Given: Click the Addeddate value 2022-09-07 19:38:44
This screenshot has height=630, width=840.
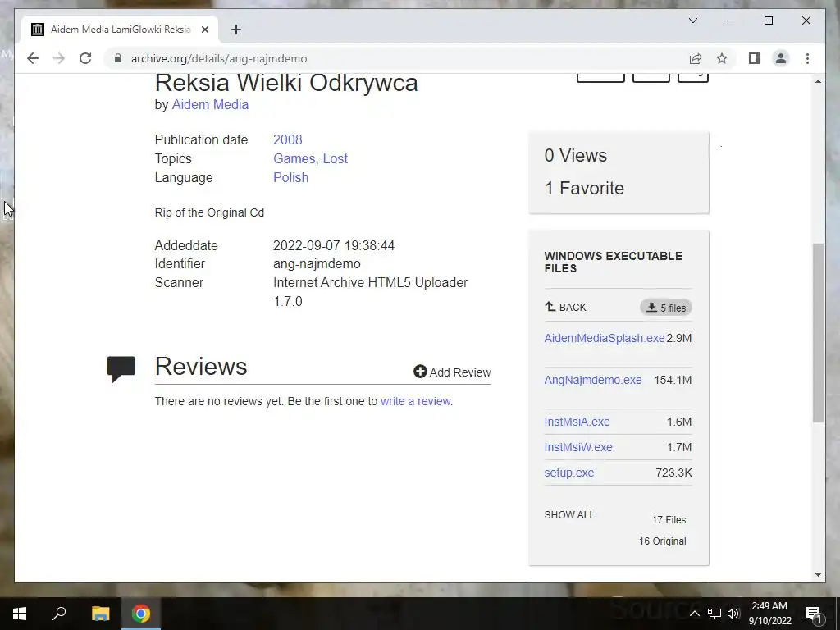Looking at the screenshot, I should coord(334,245).
